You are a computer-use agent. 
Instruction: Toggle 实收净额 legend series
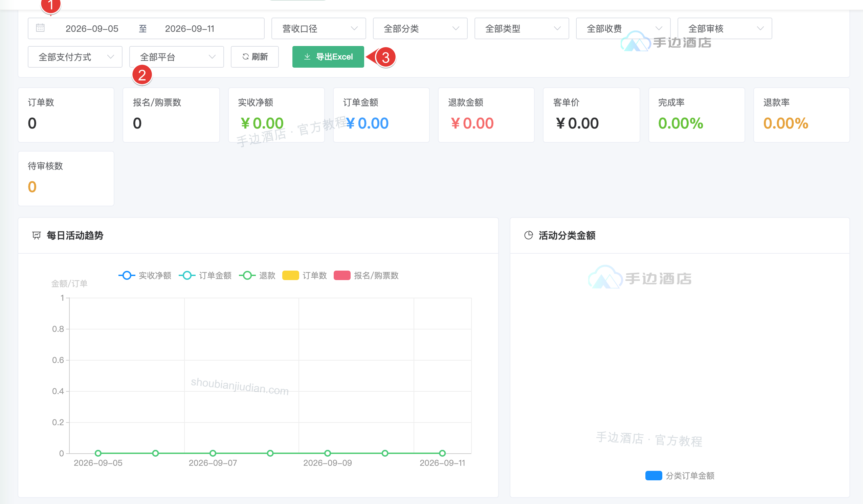click(145, 275)
